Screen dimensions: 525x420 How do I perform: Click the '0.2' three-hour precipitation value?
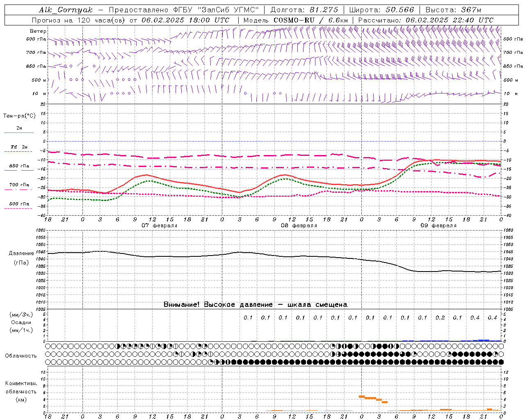[x=440, y=317]
